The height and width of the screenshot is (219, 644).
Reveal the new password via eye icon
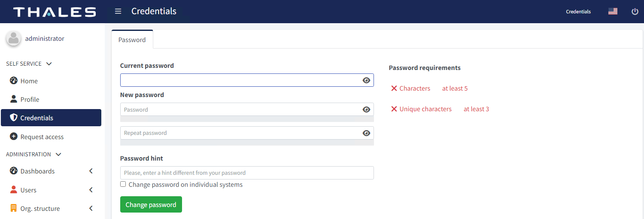tap(366, 109)
